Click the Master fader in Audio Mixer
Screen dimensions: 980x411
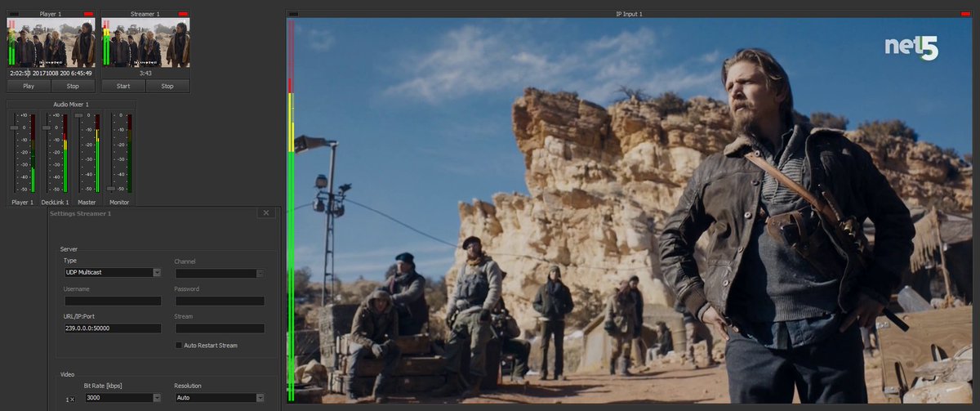[78, 116]
